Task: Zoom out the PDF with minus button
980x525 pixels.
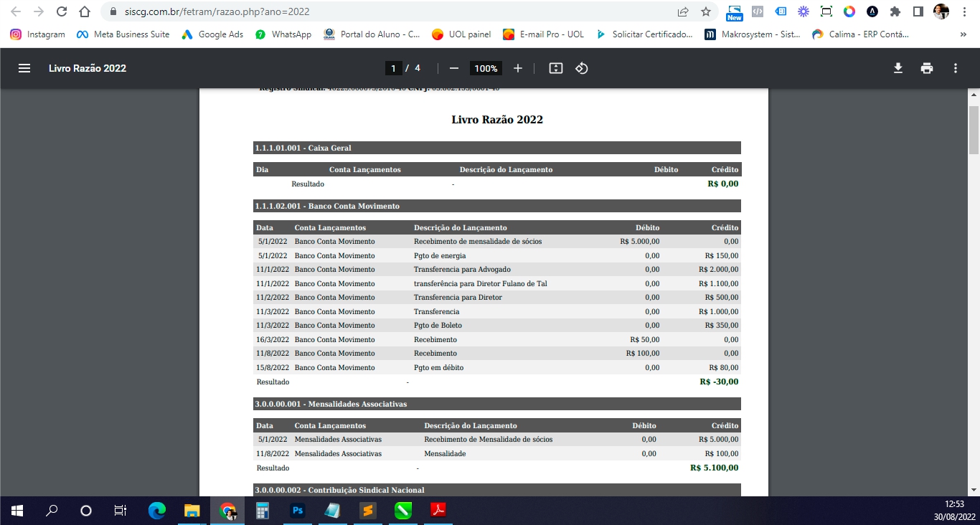Action: click(x=453, y=68)
